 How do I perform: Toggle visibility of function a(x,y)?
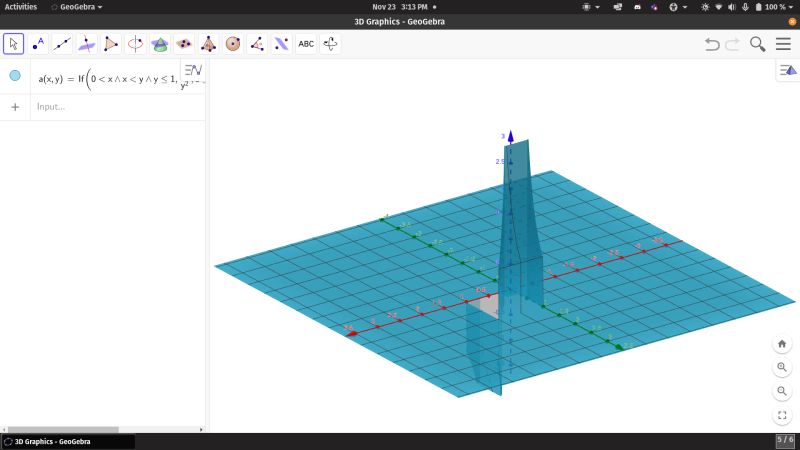pos(15,76)
